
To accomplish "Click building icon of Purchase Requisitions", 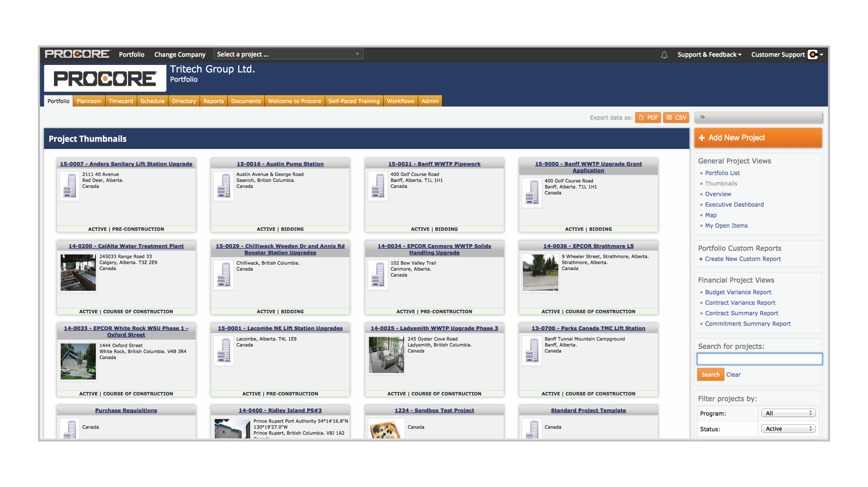I will tap(70, 430).
